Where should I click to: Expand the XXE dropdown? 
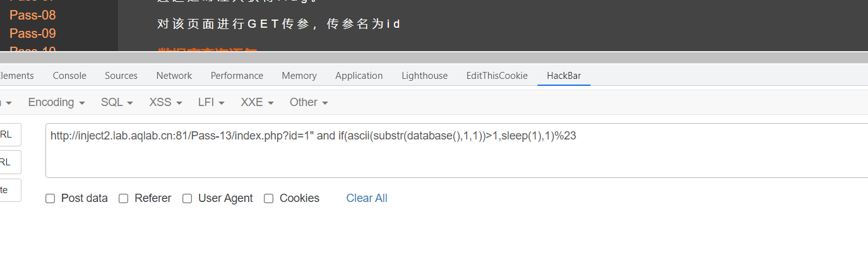click(x=257, y=102)
